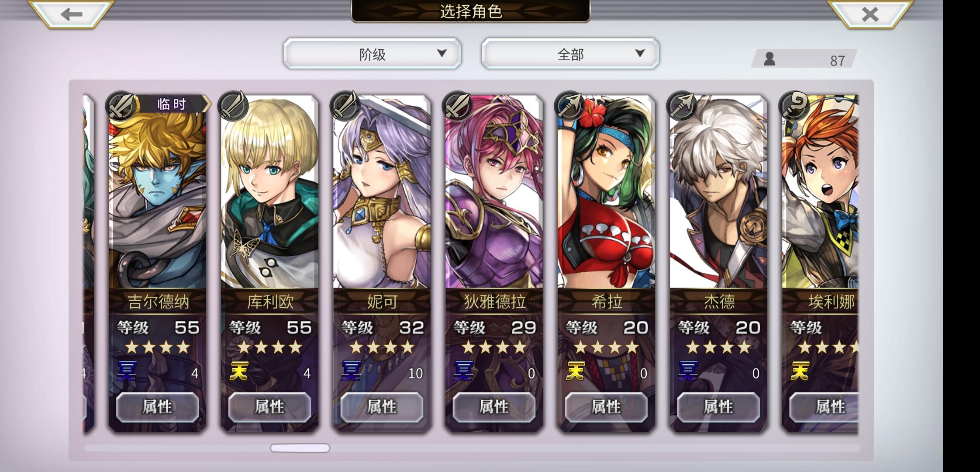Screen dimensions: 980x472
Task: Click the character count icon showing 87
Action: [770, 59]
